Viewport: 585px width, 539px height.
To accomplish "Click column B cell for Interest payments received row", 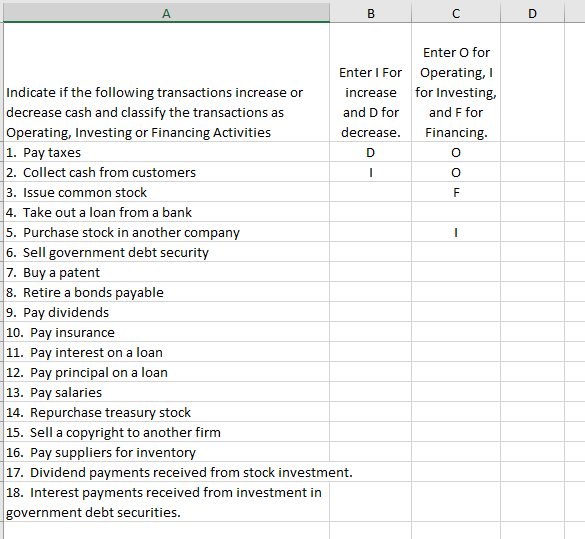I will [x=370, y=502].
